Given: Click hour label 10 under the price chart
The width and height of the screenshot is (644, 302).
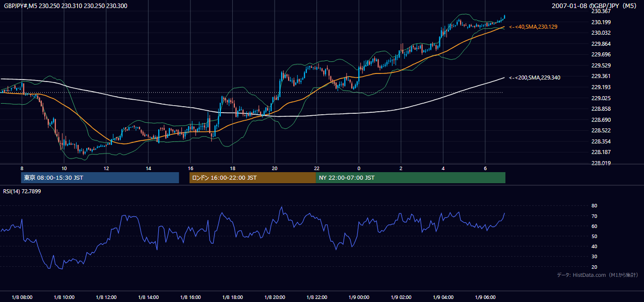Looking at the screenshot, I should (64, 168).
